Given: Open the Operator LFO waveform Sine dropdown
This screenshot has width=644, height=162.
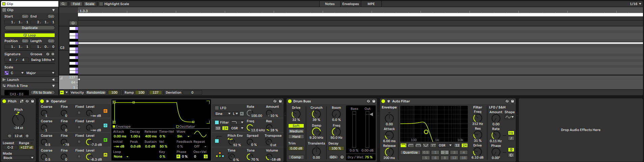Looking at the screenshot, I should (223, 114).
